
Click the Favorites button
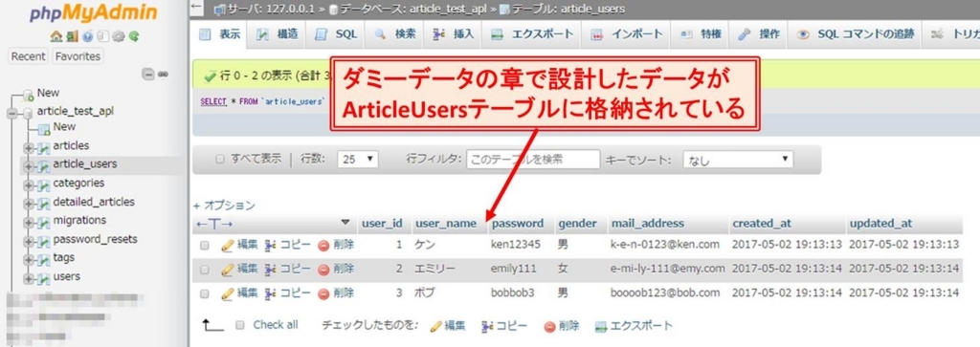click(78, 56)
